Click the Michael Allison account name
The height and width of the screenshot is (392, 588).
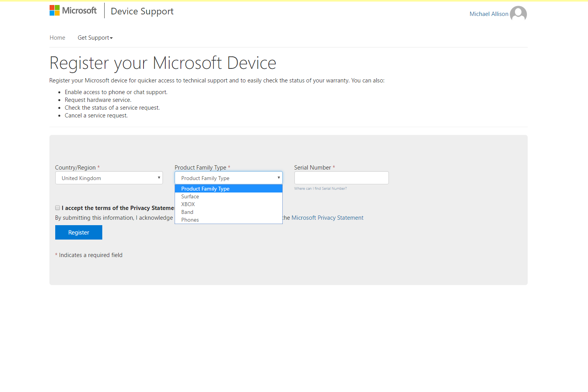[489, 14]
